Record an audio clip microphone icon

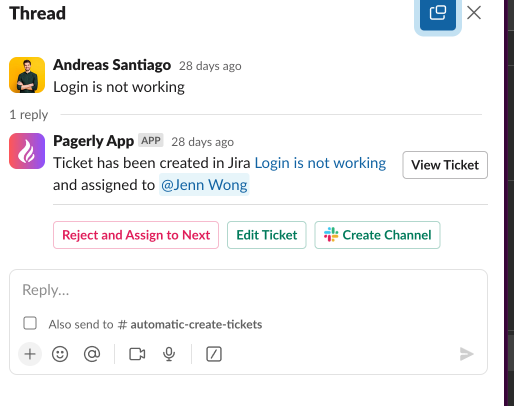tap(169, 354)
